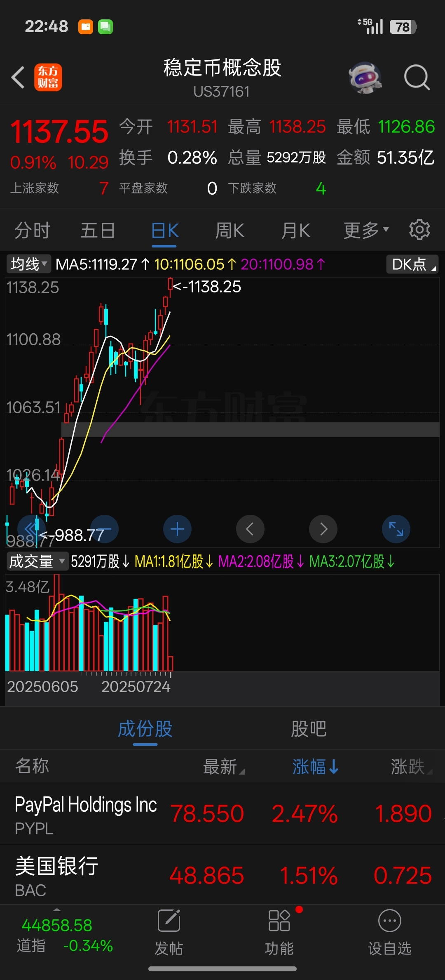
Task: Tap green message icon in status bar
Action: (105, 27)
